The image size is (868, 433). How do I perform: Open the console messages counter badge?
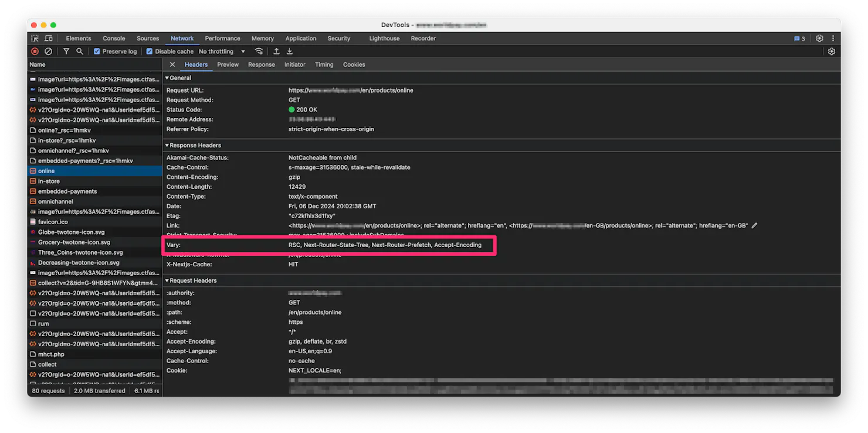pyautogui.click(x=799, y=39)
